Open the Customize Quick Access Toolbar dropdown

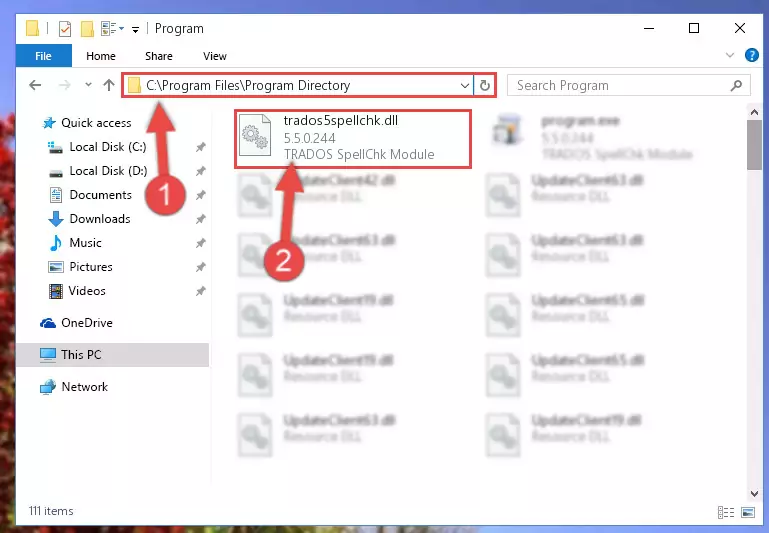point(135,30)
